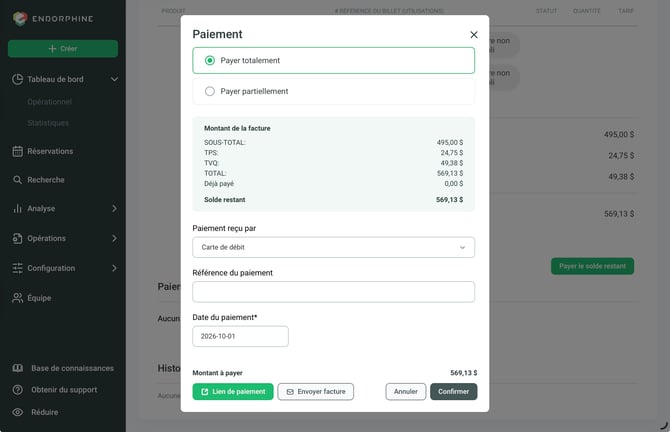
Task: Click the Montant à payer 569,13 $ value
Action: [464, 373]
